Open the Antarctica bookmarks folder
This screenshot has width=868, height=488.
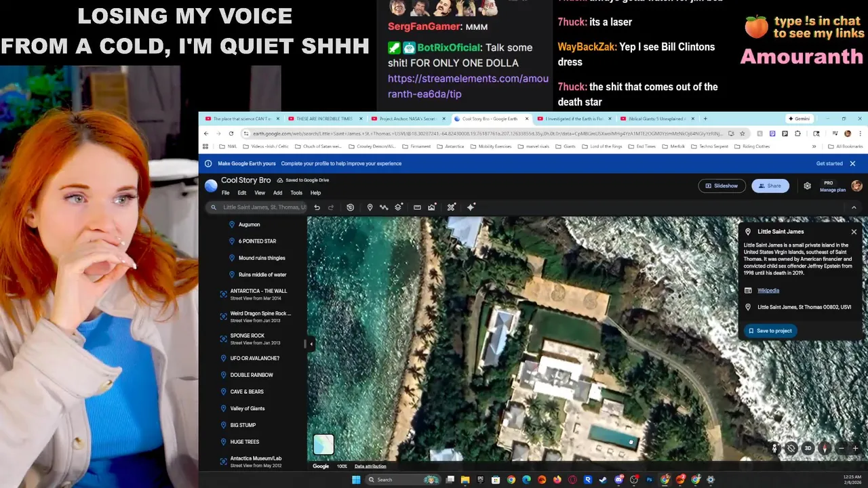coord(450,146)
